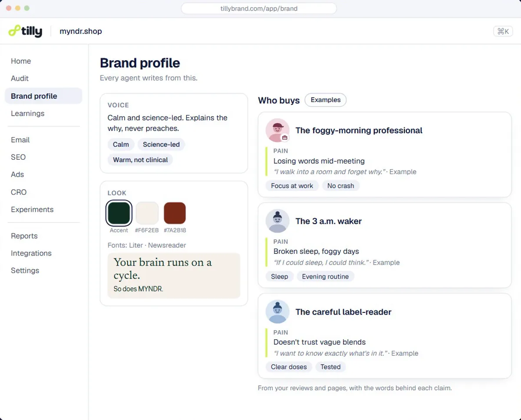The height and width of the screenshot is (420, 521).
Task: Open the Email agent page
Action: (x=20, y=140)
